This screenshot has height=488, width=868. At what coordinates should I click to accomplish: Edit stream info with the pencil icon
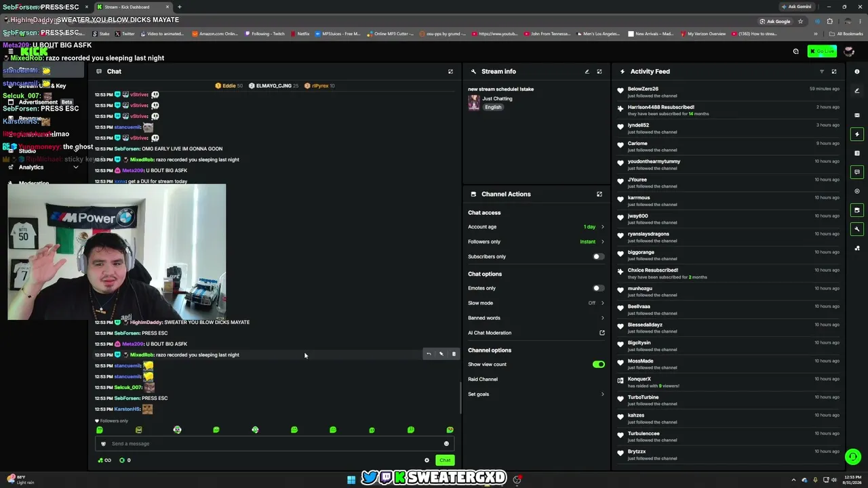587,71
